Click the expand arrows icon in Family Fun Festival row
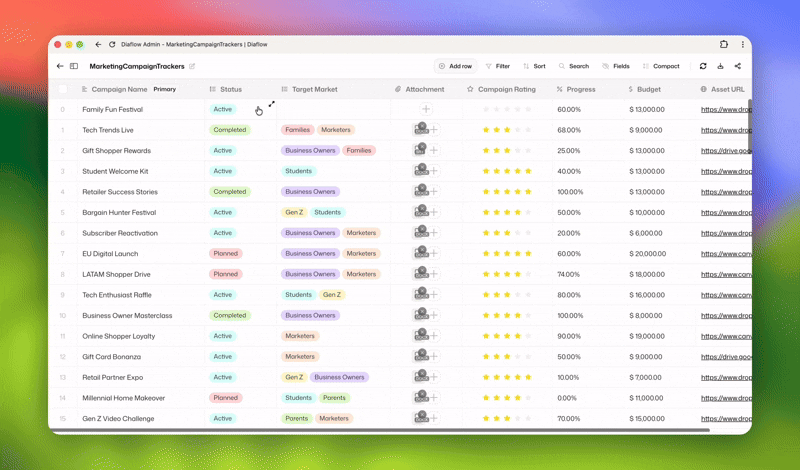 tap(271, 104)
